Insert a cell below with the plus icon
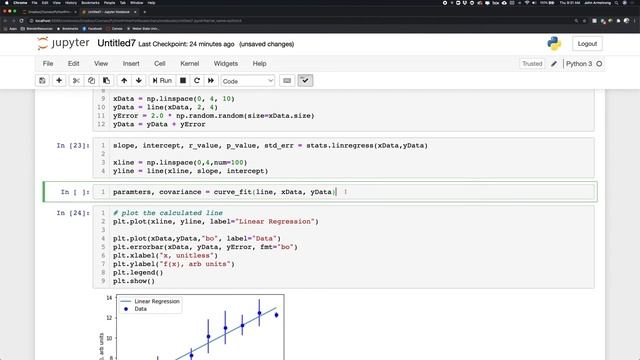 click(59, 81)
